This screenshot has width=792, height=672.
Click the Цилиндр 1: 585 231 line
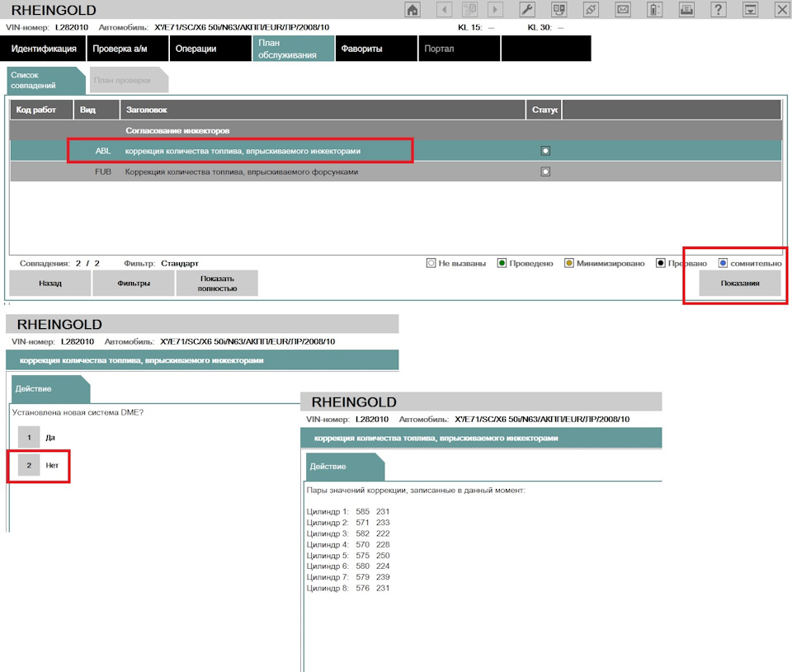(x=348, y=511)
